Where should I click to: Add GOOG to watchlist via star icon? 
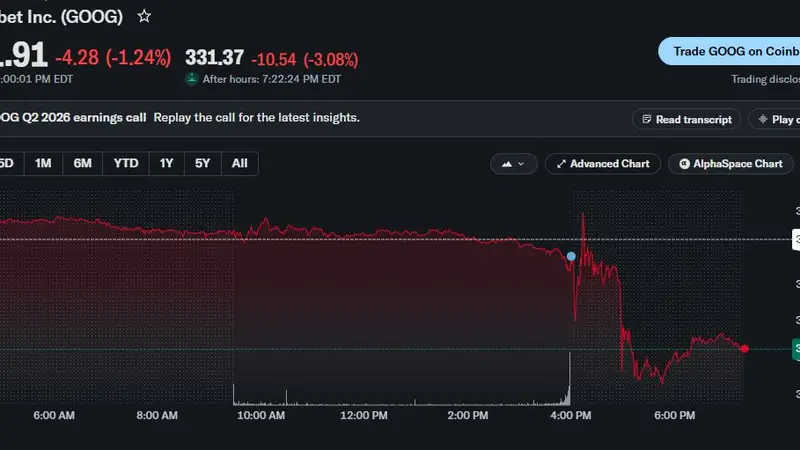click(x=144, y=16)
